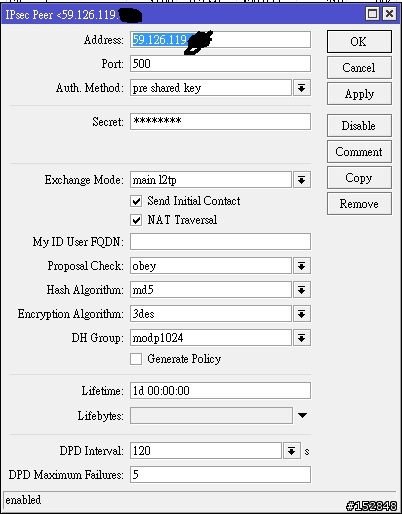Expand the Lifebytes field triangle
The image size is (402, 514).
pyautogui.click(x=302, y=415)
